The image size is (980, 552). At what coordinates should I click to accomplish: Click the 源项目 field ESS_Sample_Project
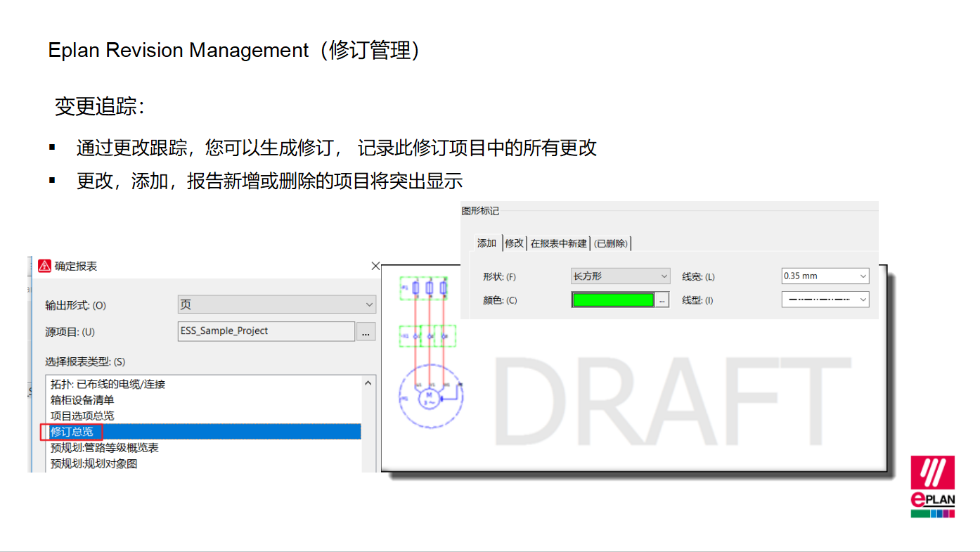[x=266, y=331]
